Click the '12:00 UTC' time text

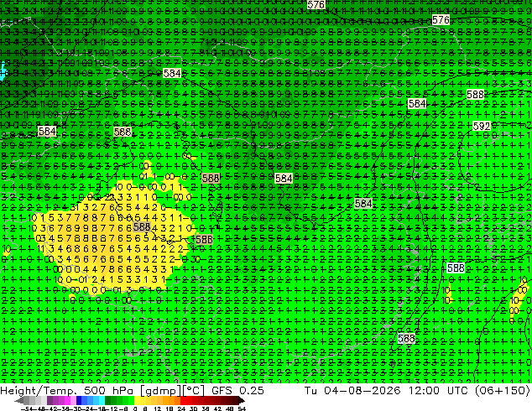tap(439, 391)
